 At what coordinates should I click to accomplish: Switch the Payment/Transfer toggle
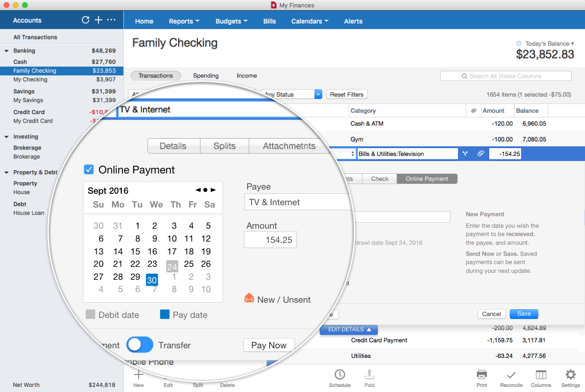139,345
